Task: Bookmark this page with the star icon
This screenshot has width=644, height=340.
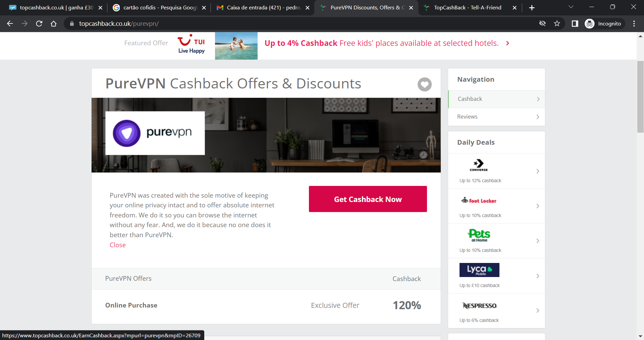Action: coord(557,23)
